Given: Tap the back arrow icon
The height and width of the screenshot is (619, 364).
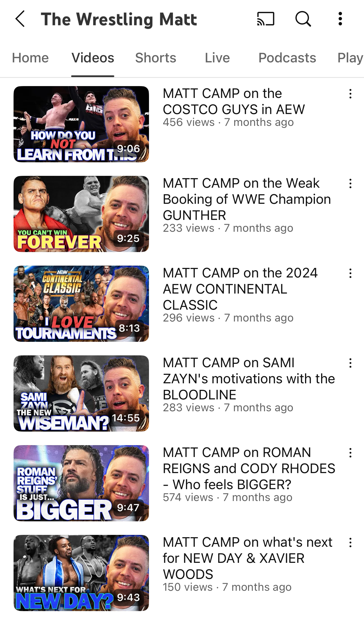Looking at the screenshot, I should pyautogui.click(x=20, y=19).
